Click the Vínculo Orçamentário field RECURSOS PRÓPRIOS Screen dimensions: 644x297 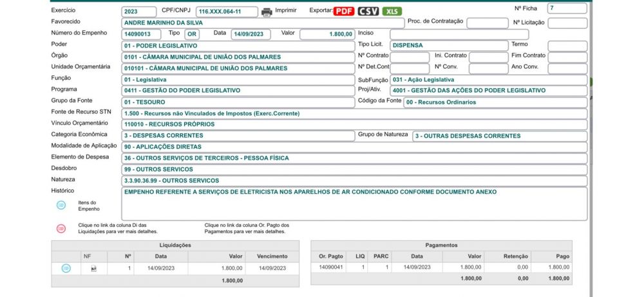click(x=354, y=124)
